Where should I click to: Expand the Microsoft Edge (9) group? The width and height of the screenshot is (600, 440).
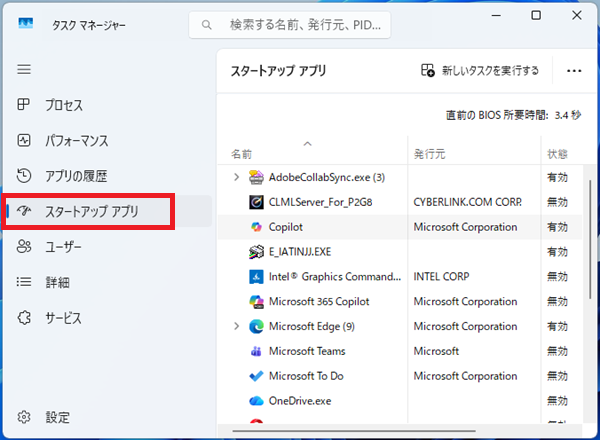[236, 326]
